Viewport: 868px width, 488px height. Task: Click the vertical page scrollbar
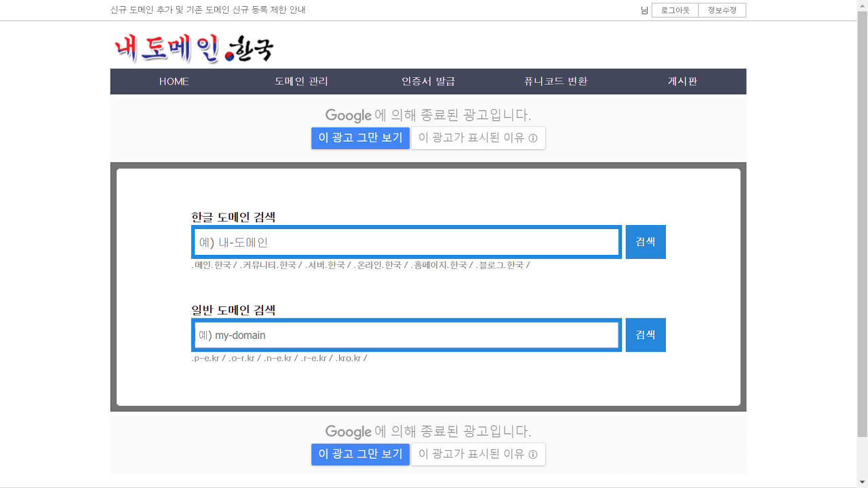pos(863,224)
